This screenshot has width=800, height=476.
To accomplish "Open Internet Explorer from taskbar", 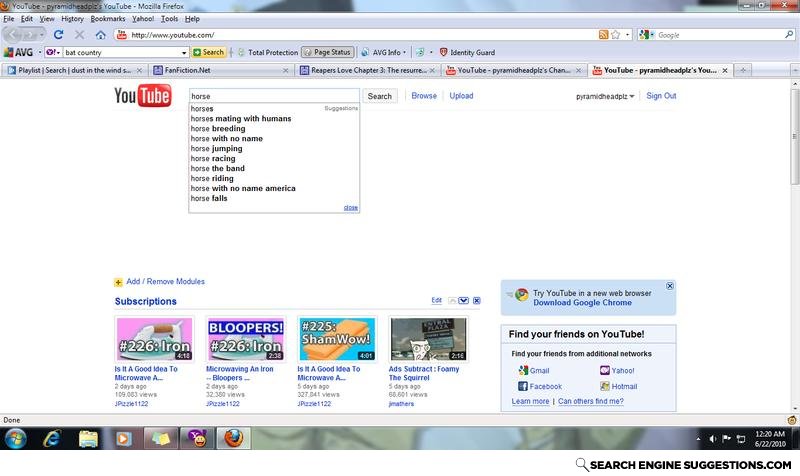I will (52, 438).
